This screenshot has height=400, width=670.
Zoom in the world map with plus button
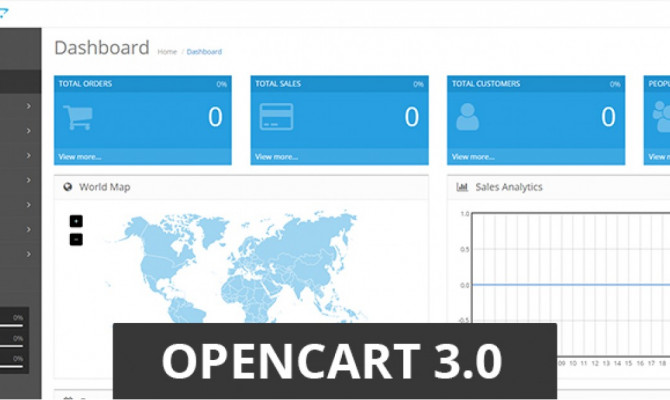76,222
